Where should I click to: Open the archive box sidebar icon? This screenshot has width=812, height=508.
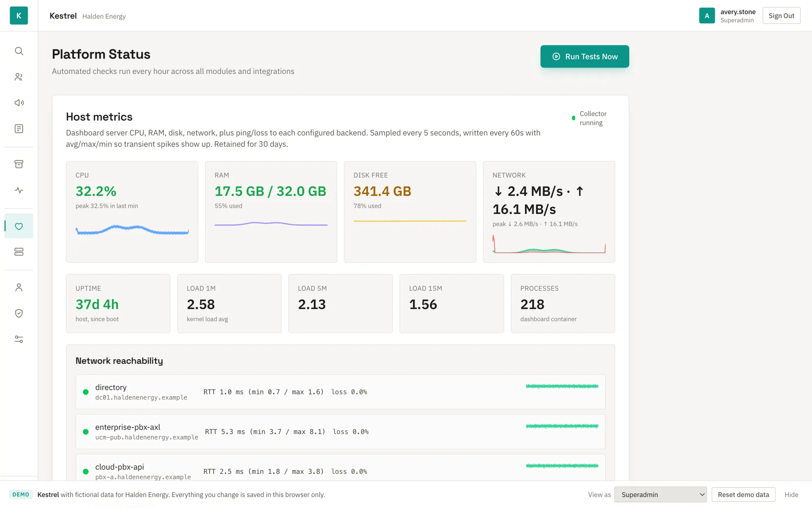pyautogui.click(x=19, y=164)
